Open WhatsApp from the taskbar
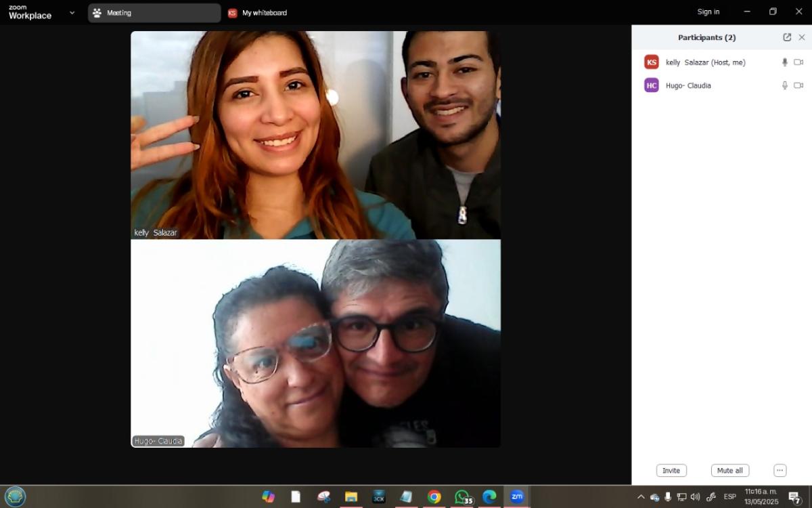The width and height of the screenshot is (812, 508). [x=462, y=497]
